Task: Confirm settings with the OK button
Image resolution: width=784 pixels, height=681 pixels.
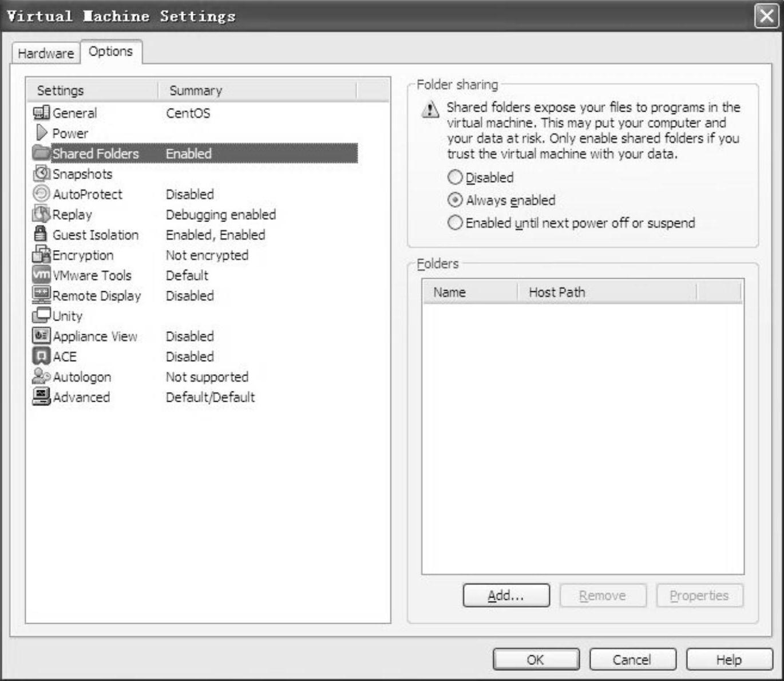Action: (536, 660)
